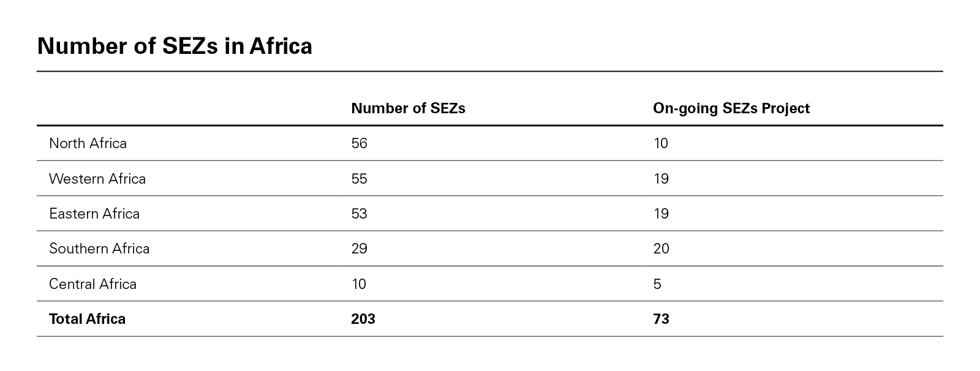Select the 'On-going SEZs Project' column header
Screen dimensions: 980x371
click(731, 108)
